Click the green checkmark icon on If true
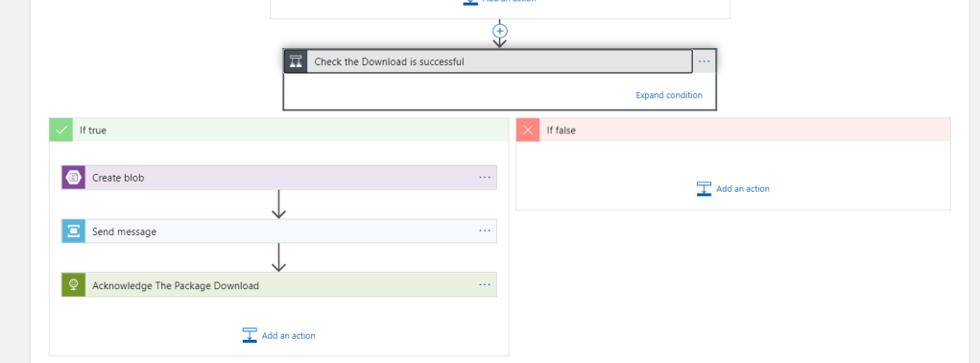Screen dimensions: 980x363 61,130
